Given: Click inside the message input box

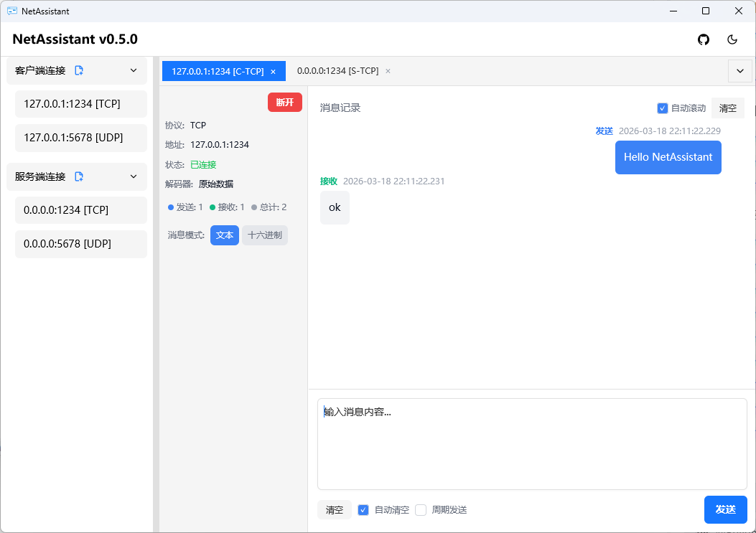Looking at the screenshot, I should click(x=531, y=445).
